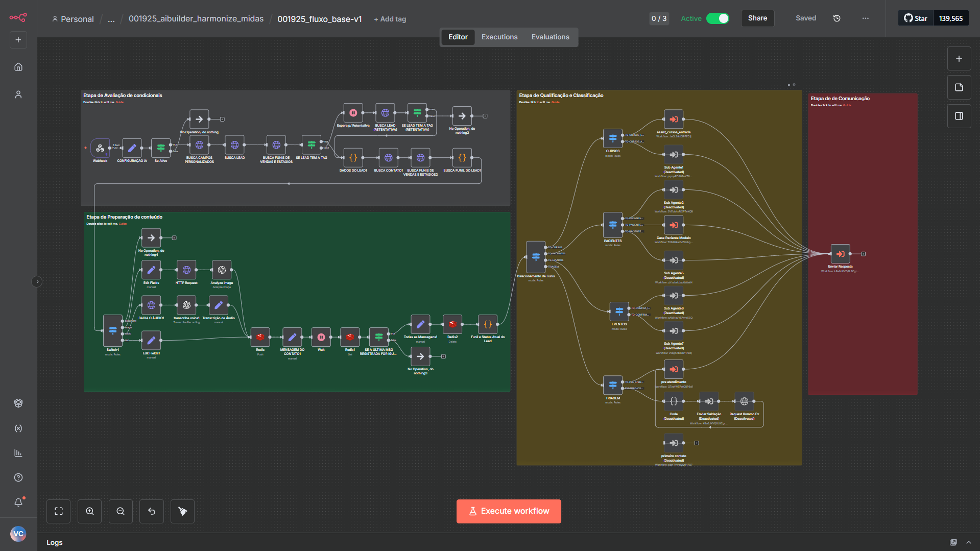The image size is (980, 551).
Task: Tidy up workflow nodes with broom icon
Action: point(182,511)
